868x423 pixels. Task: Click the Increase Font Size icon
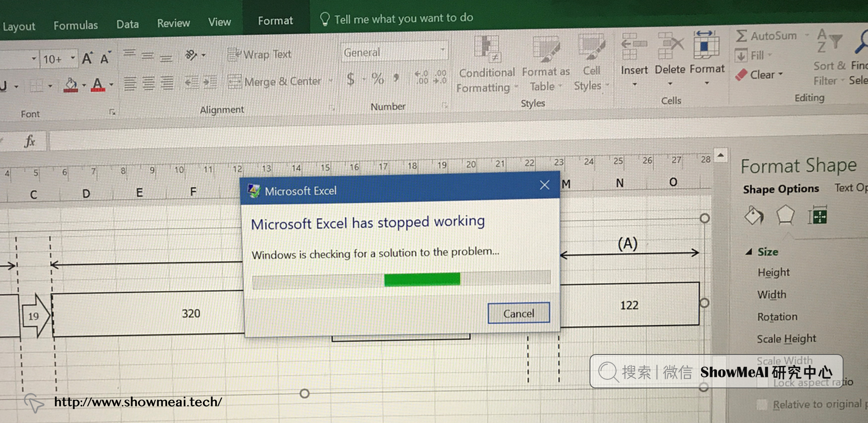(87, 58)
